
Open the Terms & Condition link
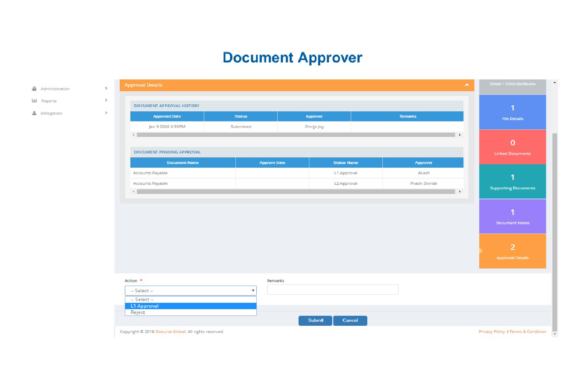pos(528,332)
